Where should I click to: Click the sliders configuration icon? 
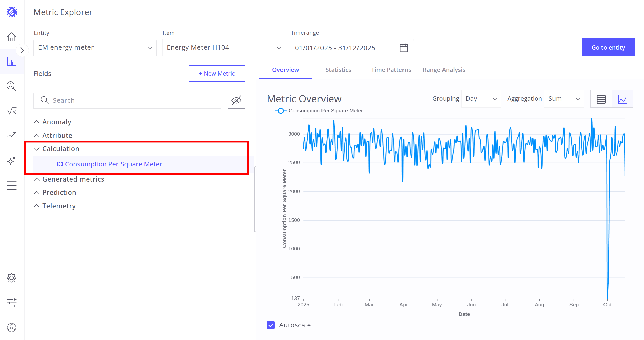pyautogui.click(x=12, y=303)
